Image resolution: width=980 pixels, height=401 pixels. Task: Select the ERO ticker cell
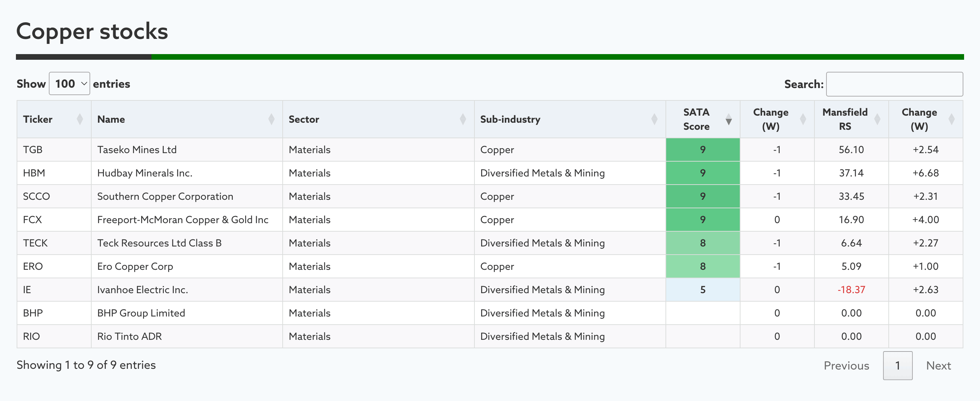pyautogui.click(x=54, y=266)
